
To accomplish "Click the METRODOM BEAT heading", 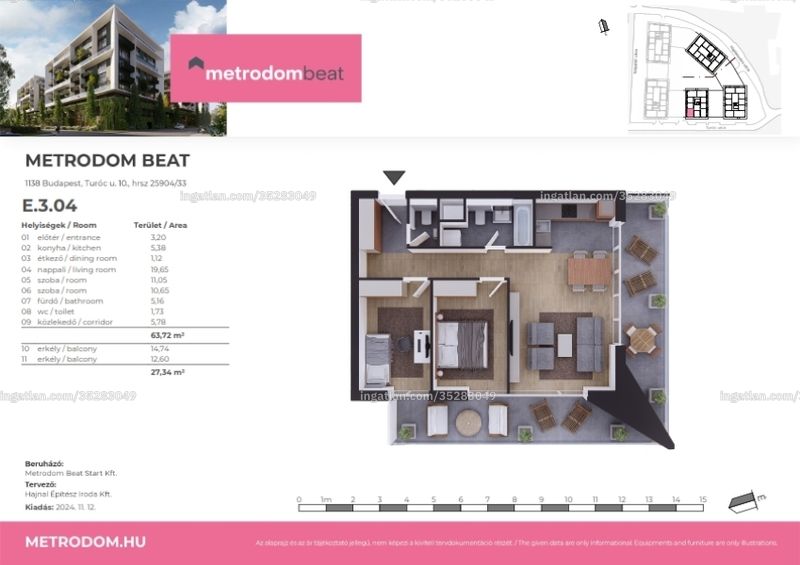I will (107, 160).
